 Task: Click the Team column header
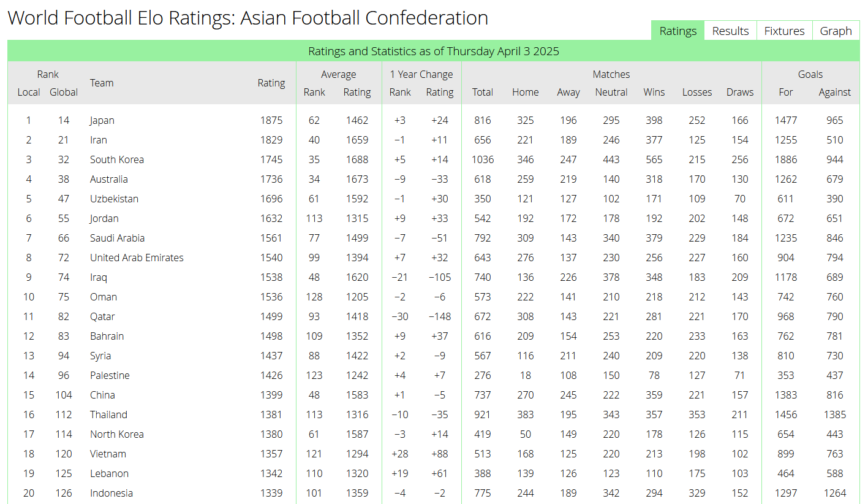click(x=102, y=83)
